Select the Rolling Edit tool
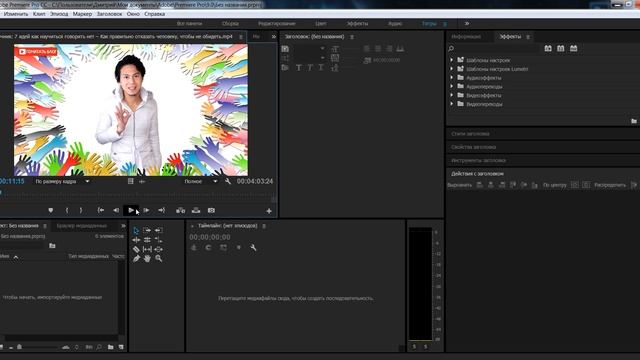 pyautogui.click(x=147, y=240)
